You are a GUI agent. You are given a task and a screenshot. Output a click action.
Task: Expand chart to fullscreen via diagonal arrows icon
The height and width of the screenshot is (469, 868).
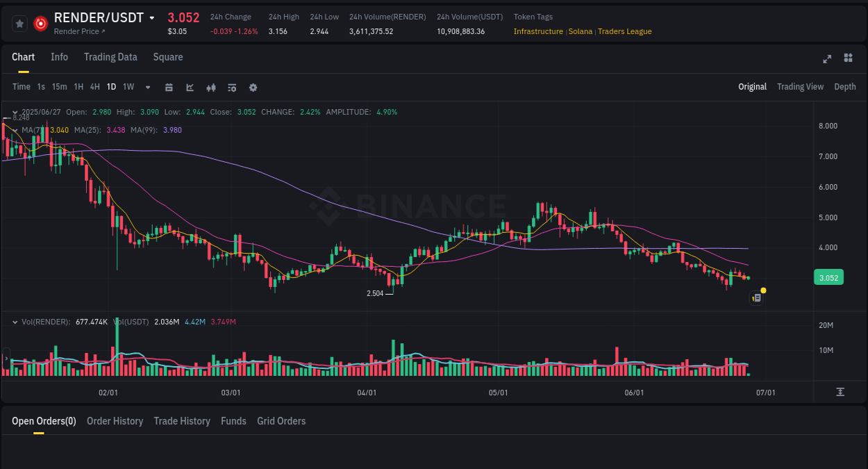827,59
